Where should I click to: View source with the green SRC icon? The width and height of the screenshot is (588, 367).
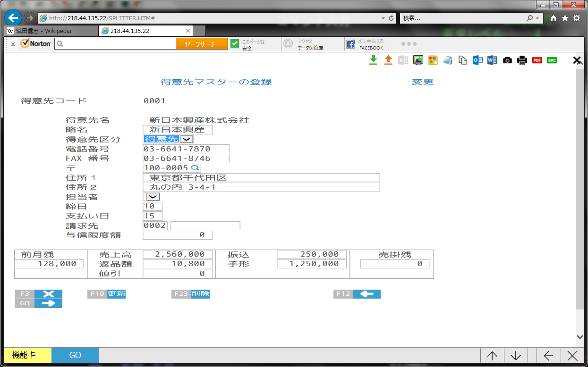(x=552, y=60)
